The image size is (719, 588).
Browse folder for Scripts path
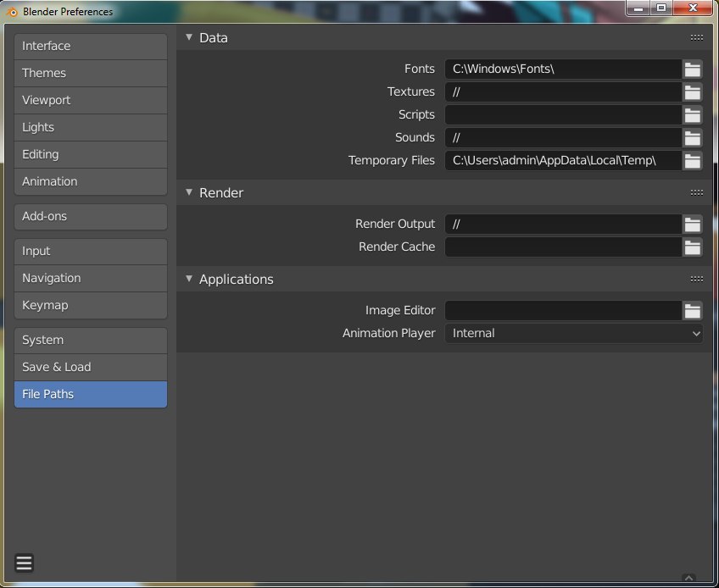click(x=693, y=115)
